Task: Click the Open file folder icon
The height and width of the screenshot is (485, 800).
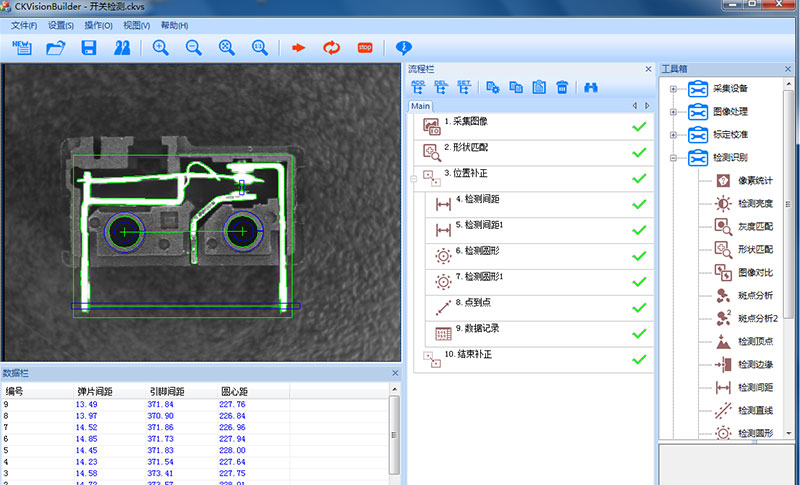Action: pyautogui.click(x=56, y=47)
